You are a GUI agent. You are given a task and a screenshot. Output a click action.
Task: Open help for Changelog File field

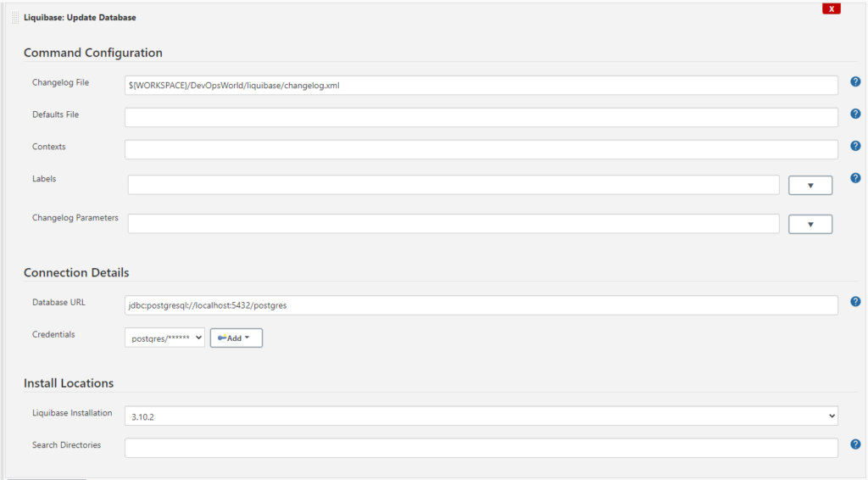[855, 82]
